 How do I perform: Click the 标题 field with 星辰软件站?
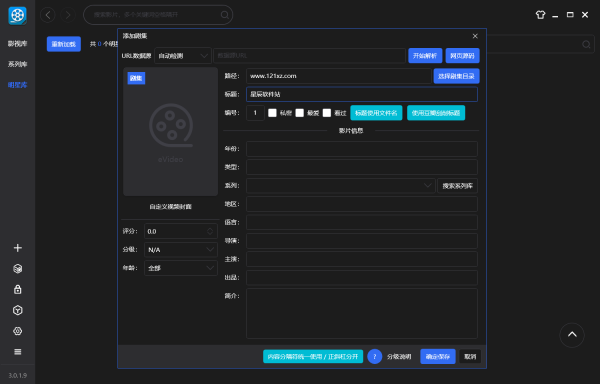(362, 94)
